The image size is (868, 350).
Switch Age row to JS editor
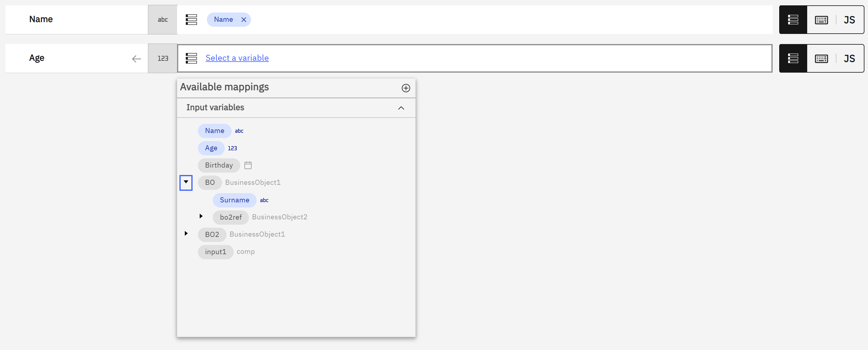pos(849,59)
